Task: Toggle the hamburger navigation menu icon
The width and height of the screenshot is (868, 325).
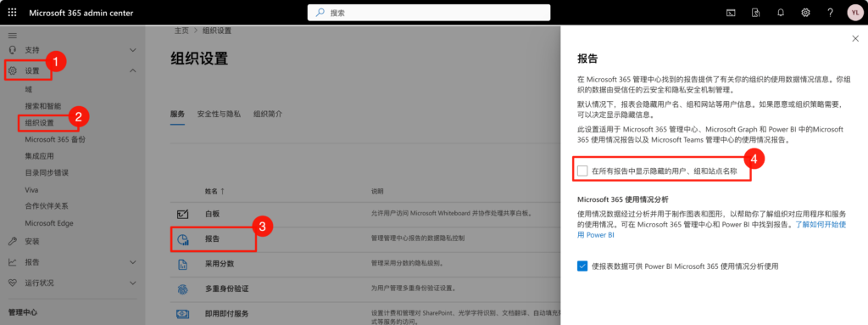Action: click(12, 35)
